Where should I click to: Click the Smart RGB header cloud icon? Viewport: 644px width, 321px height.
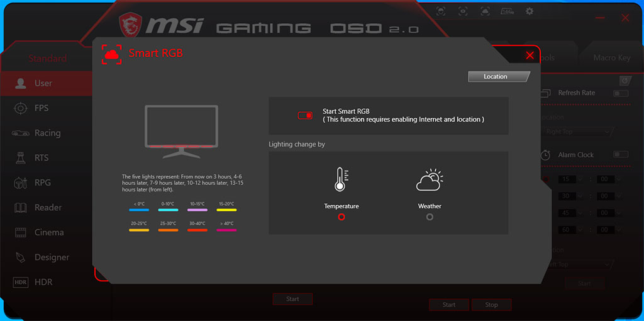(111, 54)
